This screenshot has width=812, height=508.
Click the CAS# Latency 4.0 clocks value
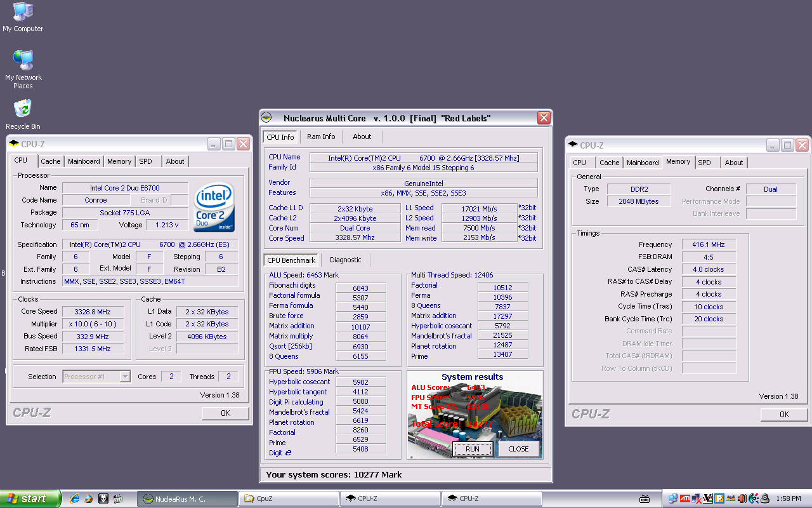point(709,269)
